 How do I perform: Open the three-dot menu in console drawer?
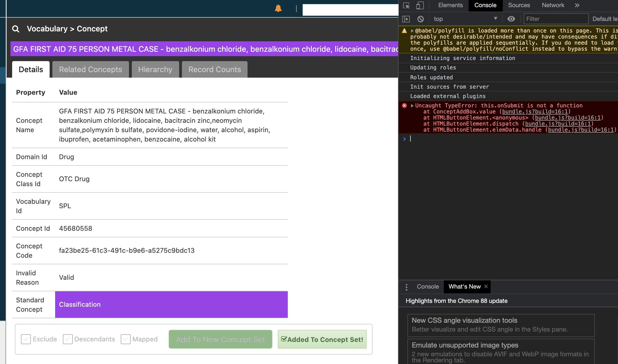[406, 287]
